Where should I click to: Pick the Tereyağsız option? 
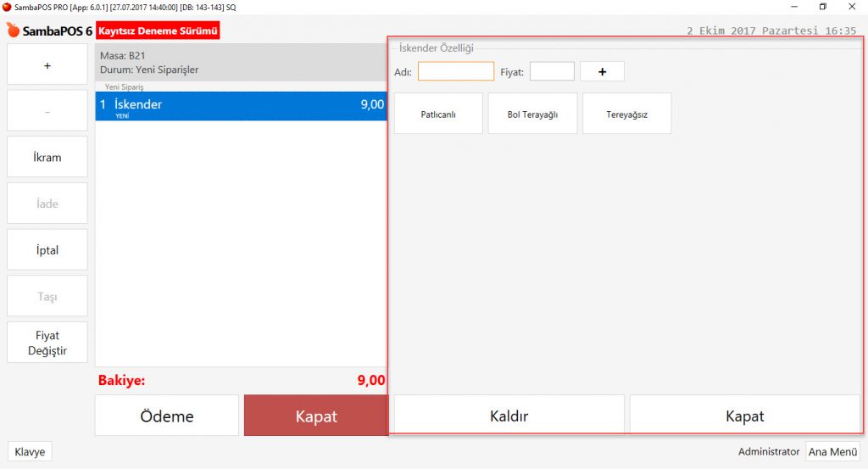tap(626, 114)
